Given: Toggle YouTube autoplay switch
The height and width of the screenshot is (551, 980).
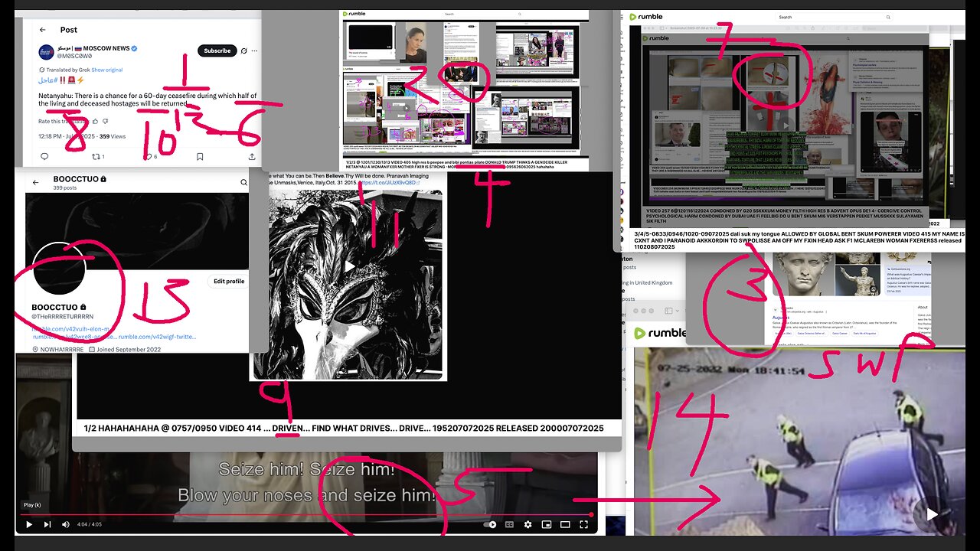Looking at the screenshot, I should 490,524.
